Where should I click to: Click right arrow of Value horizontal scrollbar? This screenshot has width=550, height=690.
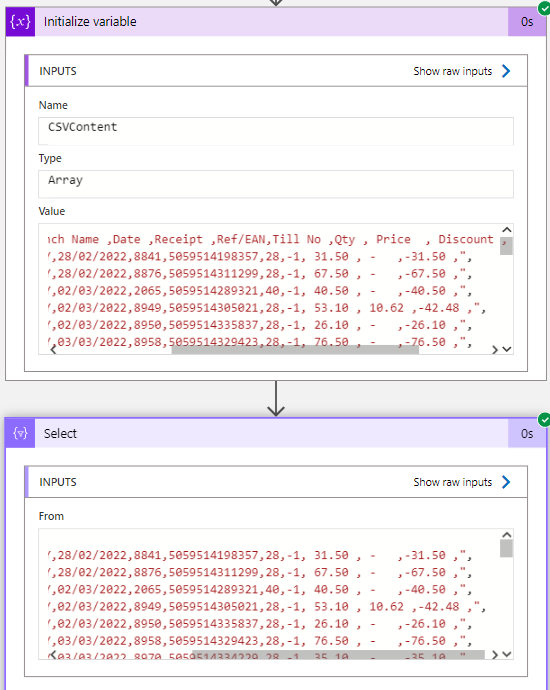coord(495,349)
